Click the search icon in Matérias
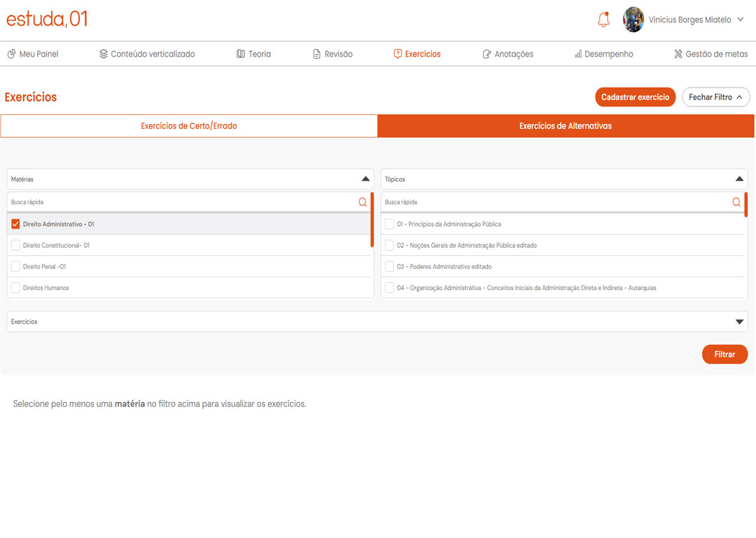Image resolution: width=756 pixels, height=538 pixels. pyautogui.click(x=363, y=202)
